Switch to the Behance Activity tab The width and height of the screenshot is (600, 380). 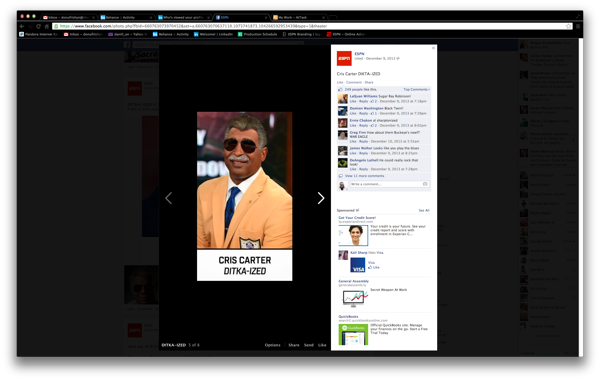(x=126, y=17)
